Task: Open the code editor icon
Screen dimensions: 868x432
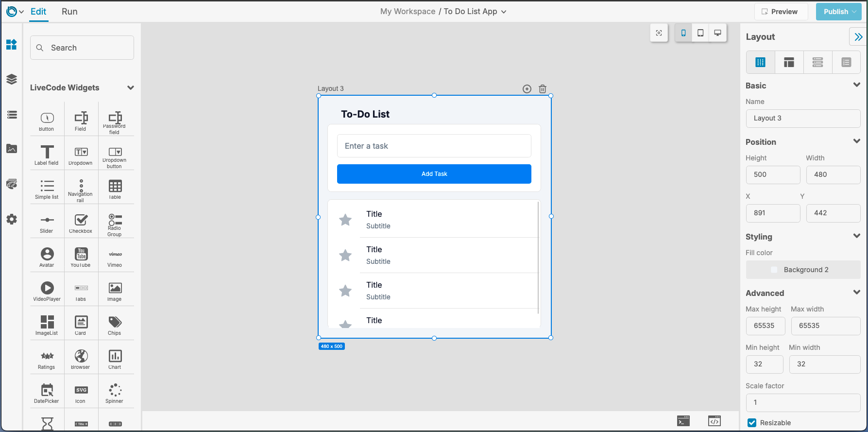Action: 715,421
